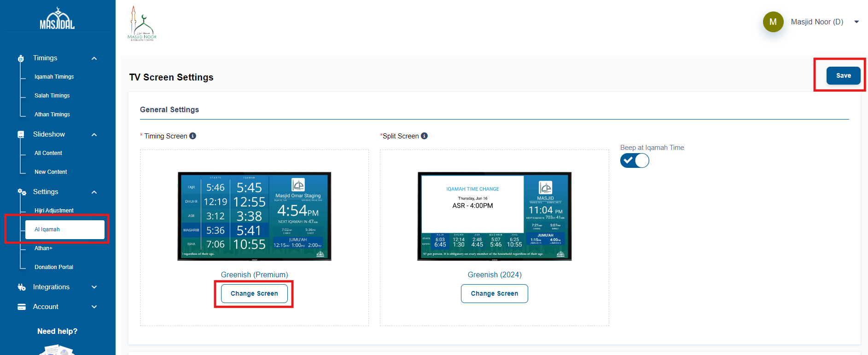Expand the Integrations menu chevron

point(94,287)
